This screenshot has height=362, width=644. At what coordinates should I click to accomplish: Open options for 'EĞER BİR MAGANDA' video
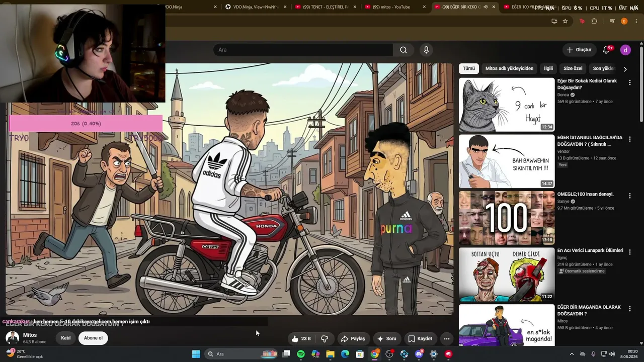[x=629, y=309]
